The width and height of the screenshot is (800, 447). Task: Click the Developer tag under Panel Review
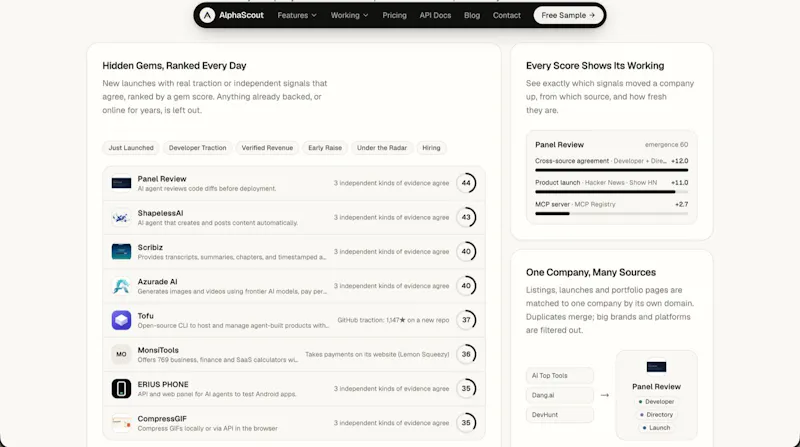pos(656,402)
